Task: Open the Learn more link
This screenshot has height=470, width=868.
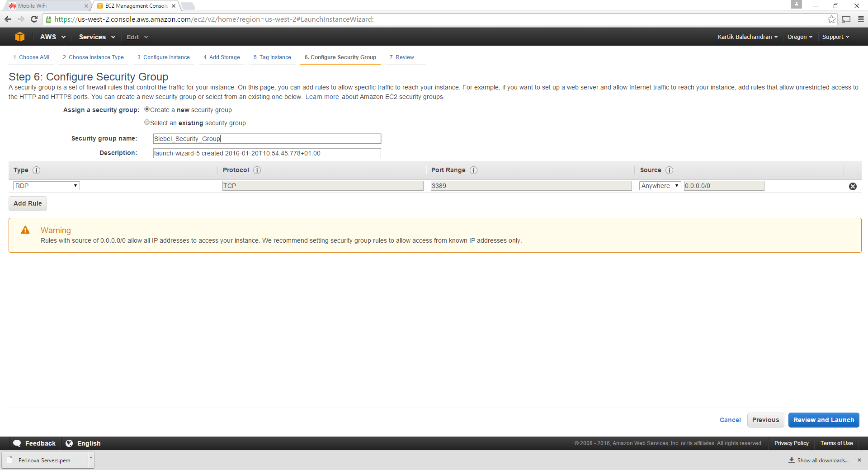Action: tap(322, 97)
